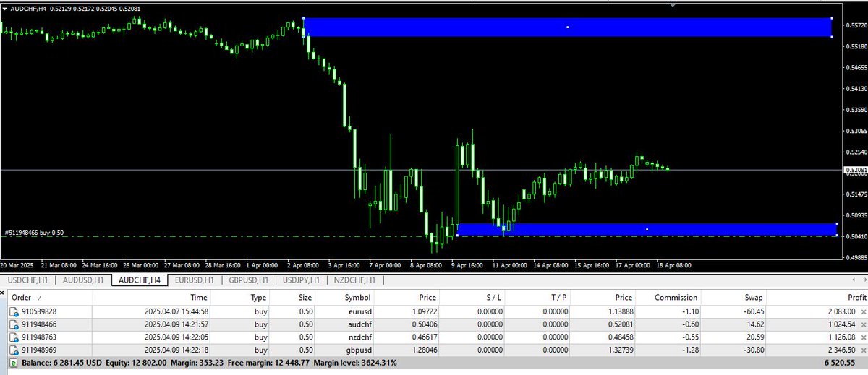Click the order icon for 911948763
The image size is (868, 375).
click(x=15, y=337)
